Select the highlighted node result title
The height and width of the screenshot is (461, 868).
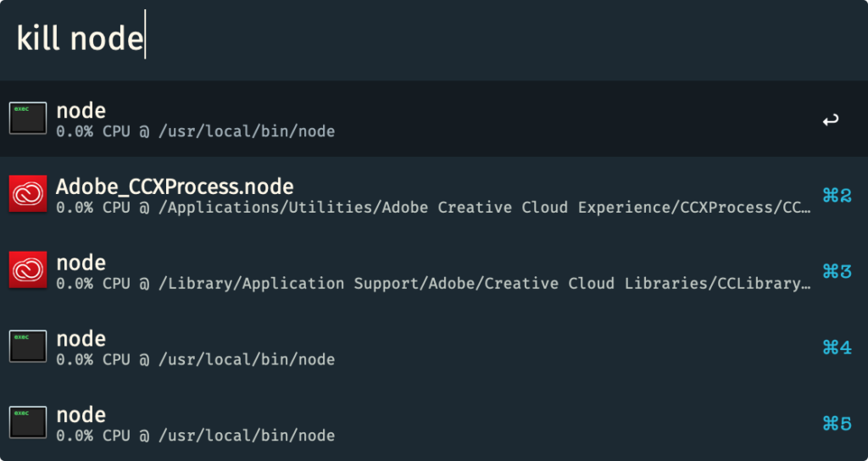coord(81,111)
